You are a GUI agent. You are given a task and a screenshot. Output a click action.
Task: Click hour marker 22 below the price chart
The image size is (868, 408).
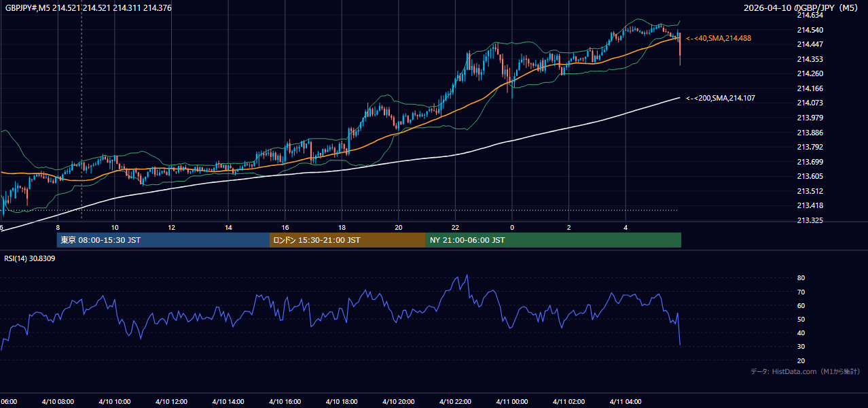point(455,228)
